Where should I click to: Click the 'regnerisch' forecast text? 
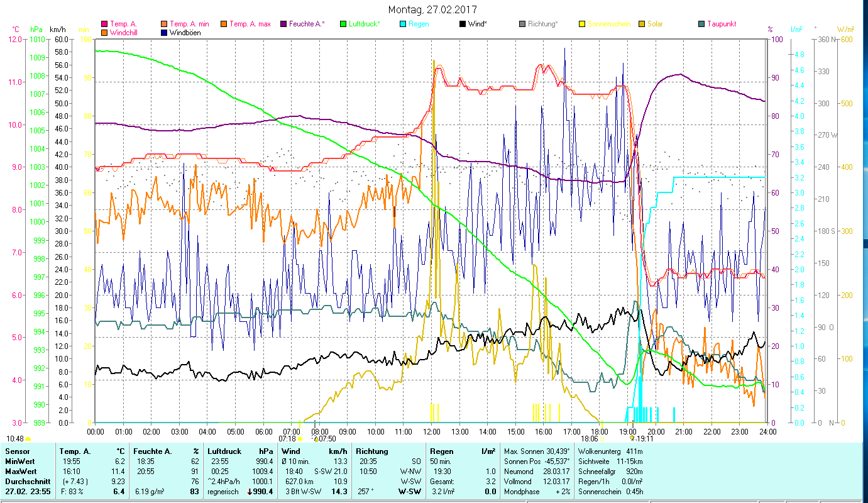(224, 492)
